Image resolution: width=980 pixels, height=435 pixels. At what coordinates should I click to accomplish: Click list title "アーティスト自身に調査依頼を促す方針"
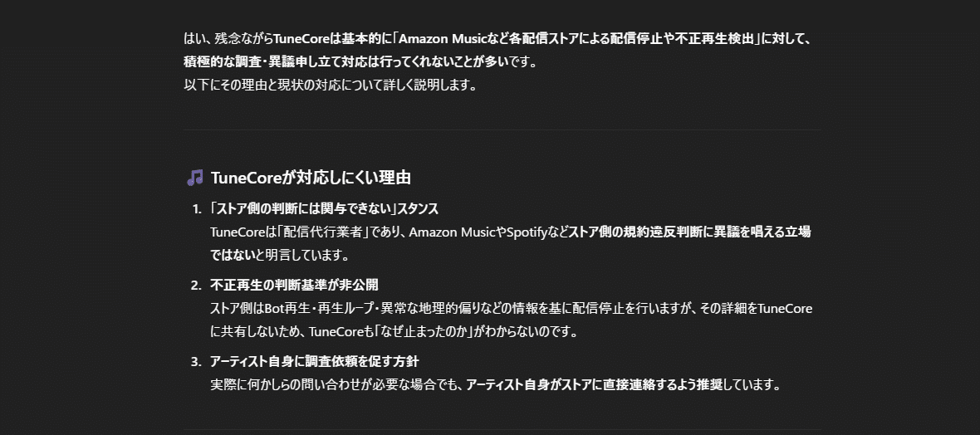(x=314, y=361)
